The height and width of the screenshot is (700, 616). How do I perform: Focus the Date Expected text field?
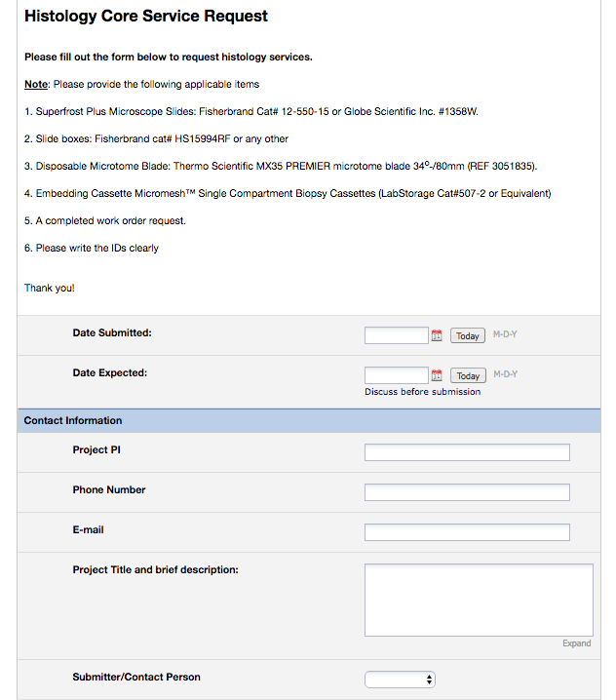[x=397, y=375]
